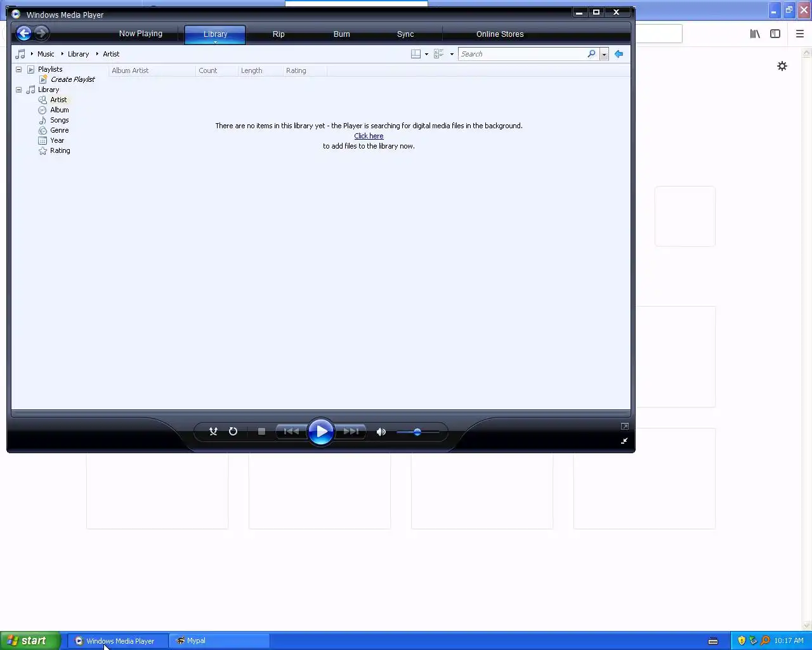The image size is (812, 650).
Task: Select Playlists in the tree
Action: [50, 69]
